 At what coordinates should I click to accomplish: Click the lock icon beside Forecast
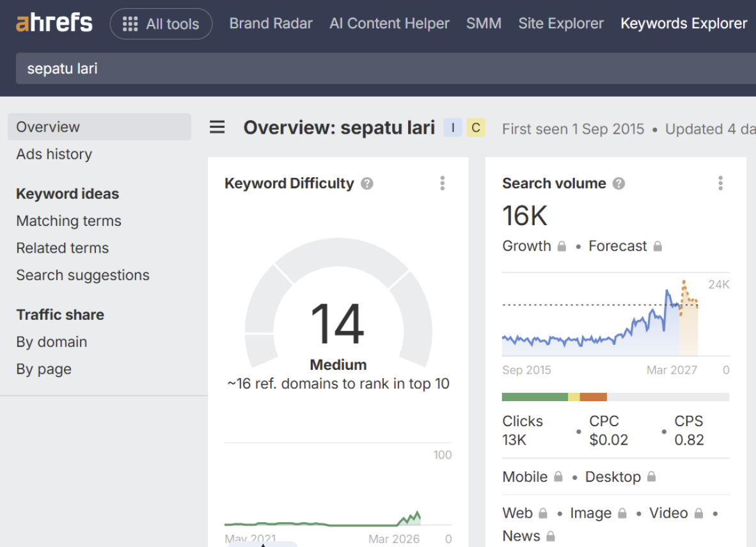coord(658,246)
